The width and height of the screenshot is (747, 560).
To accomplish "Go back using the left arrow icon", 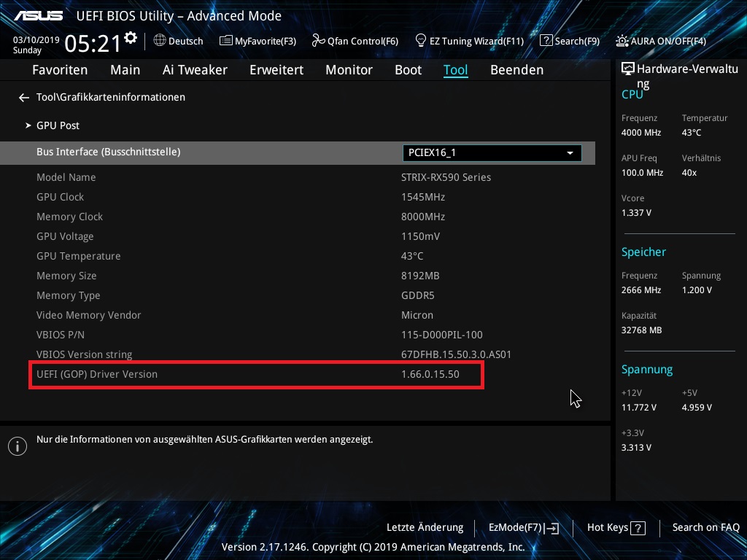I will 24,98.
